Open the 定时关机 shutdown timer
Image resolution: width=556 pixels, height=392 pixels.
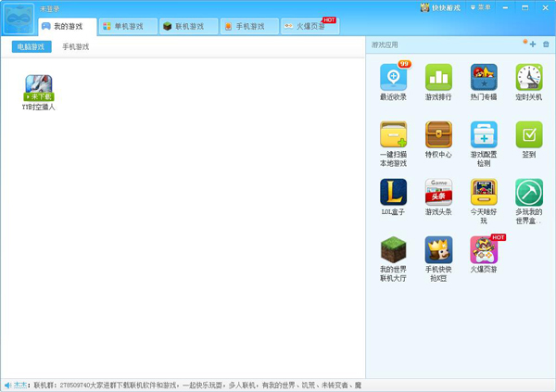coord(529,78)
